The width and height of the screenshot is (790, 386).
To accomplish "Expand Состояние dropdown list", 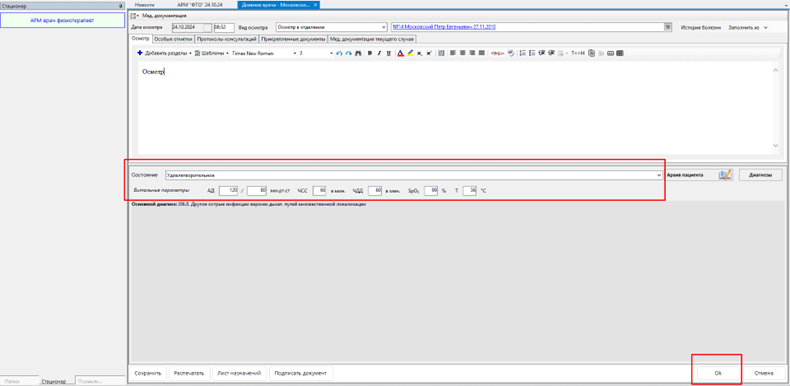I will (x=660, y=175).
